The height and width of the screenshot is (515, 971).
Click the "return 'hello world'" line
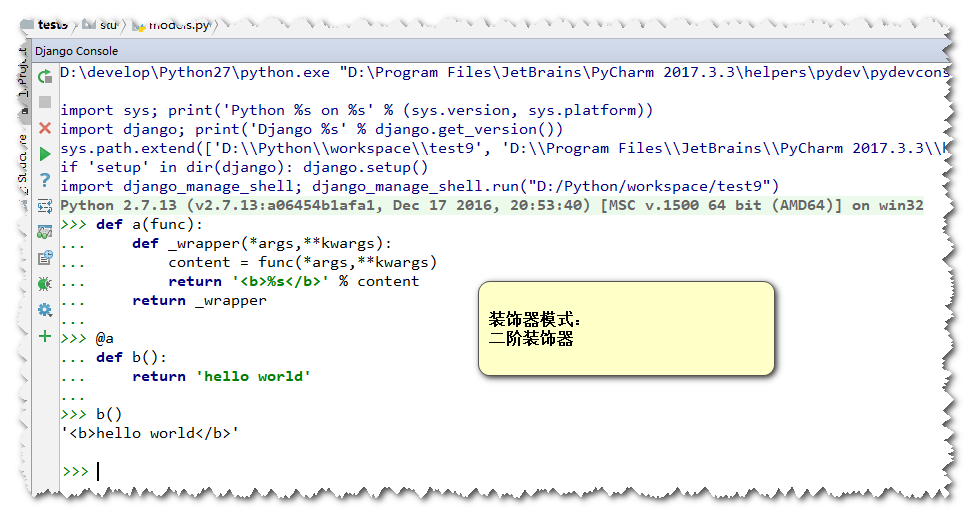222,376
